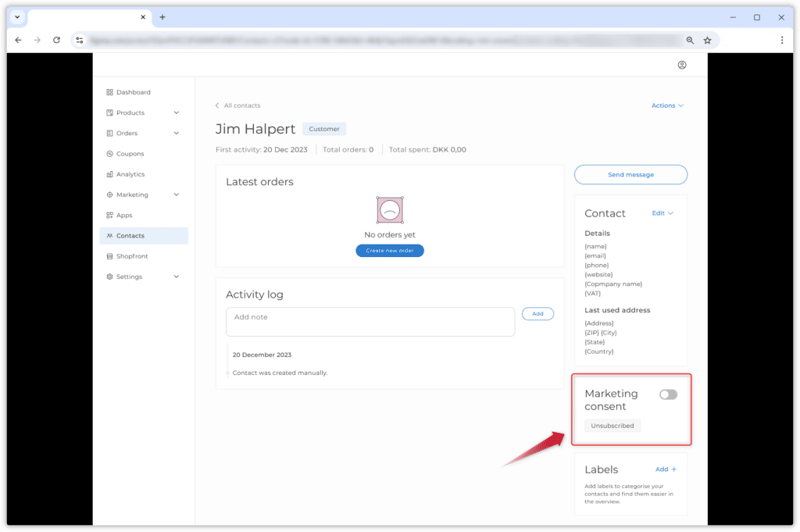Click the Send message button
Image resolution: width=800 pixels, height=532 pixels.
[630, 174]
